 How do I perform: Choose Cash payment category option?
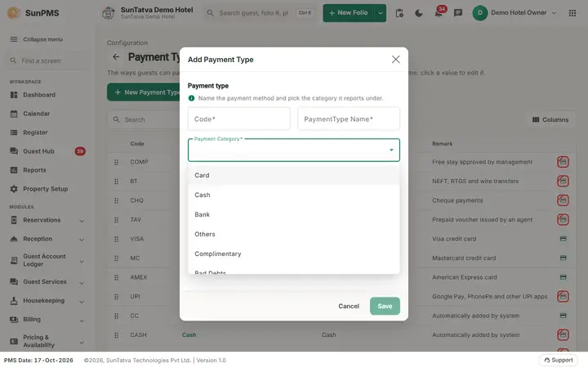point(294,195)
